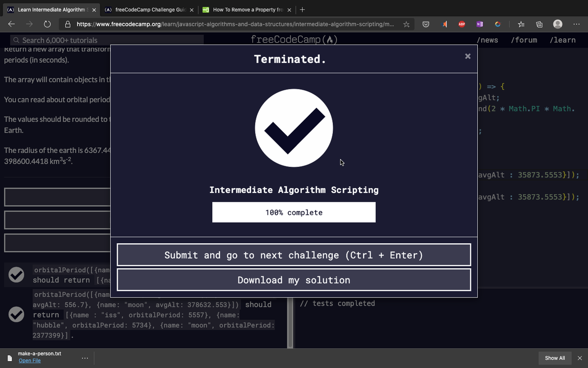Open a new browser tab
Screen dimensions: 588x368
[303, 10]
